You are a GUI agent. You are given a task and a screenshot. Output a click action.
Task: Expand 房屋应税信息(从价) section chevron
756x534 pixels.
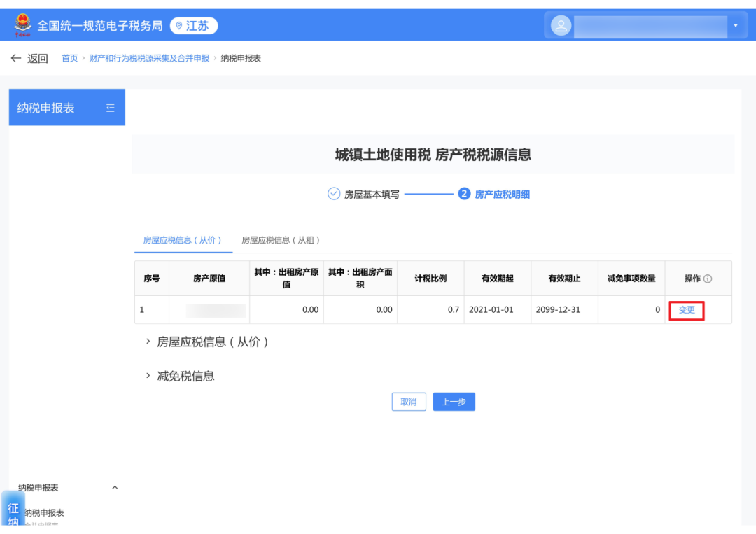coord(148,342)
